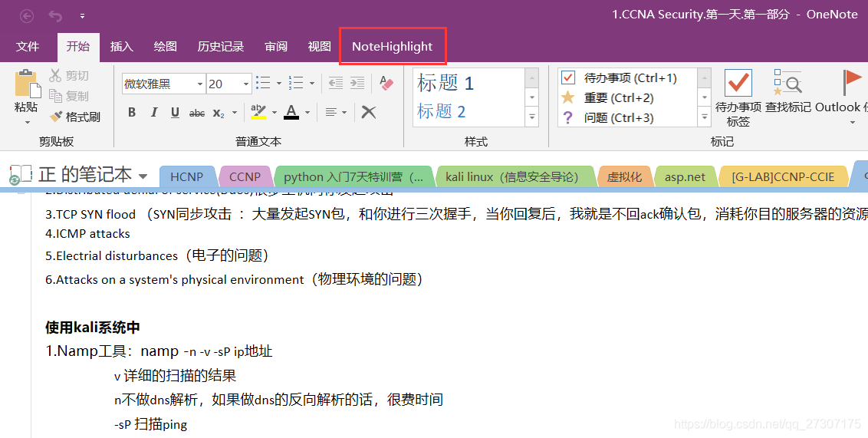Switch to the 开始 ribbon tab

pyautogui.click(x=78, y=47)
